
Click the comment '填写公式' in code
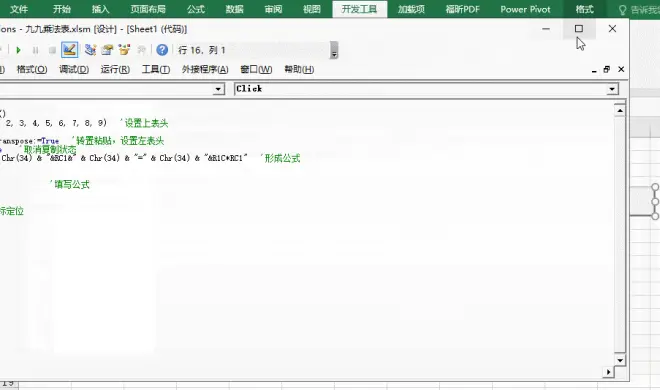click(69, 184)
